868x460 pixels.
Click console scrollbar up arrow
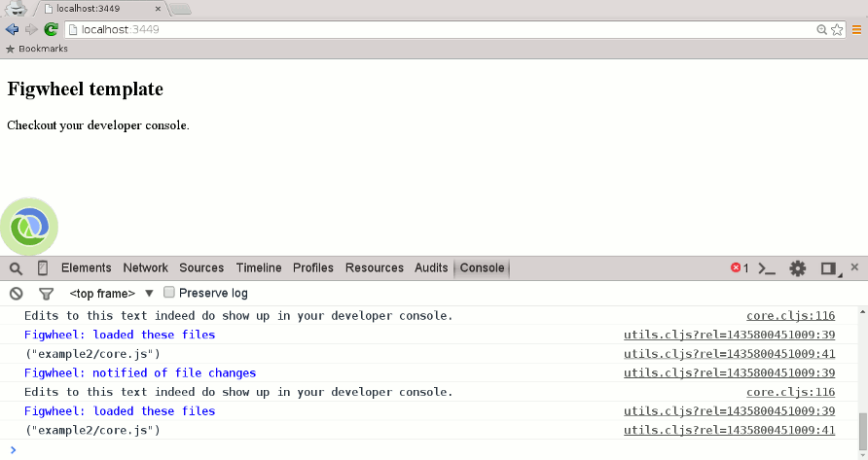coord(862,312)
